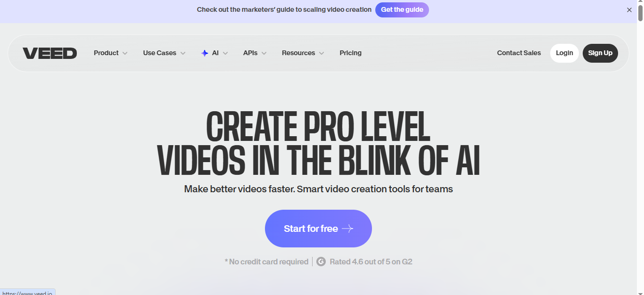Screen dimensions: 644x295
Task: Click the page vertical scrollbar thumb
Action: (x=640, y=11)
